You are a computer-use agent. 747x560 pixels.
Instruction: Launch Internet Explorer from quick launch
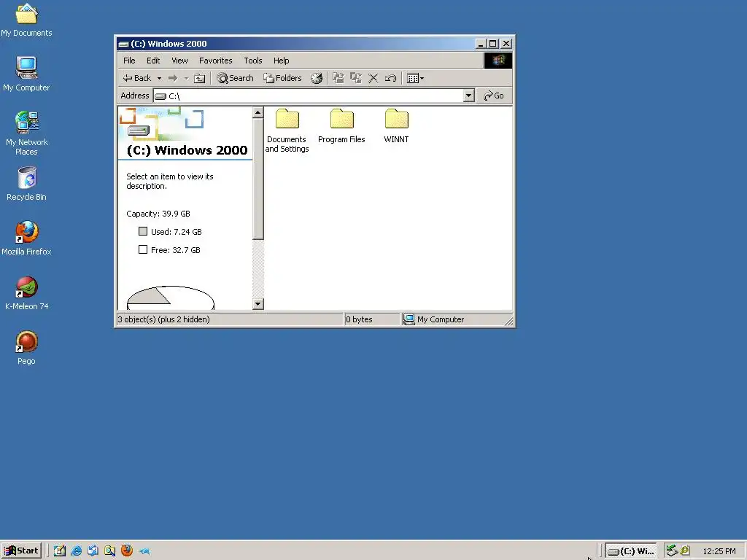click(x=76, y=551)
